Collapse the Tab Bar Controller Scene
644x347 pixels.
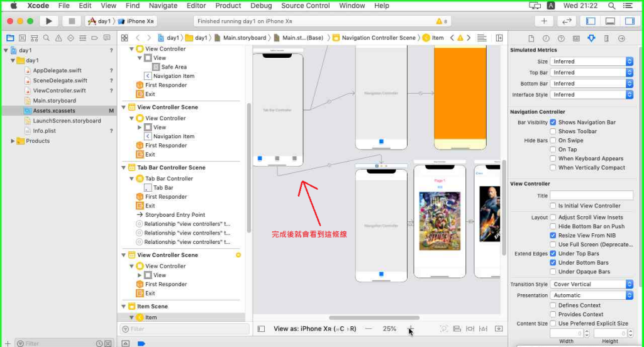point(124,168)
